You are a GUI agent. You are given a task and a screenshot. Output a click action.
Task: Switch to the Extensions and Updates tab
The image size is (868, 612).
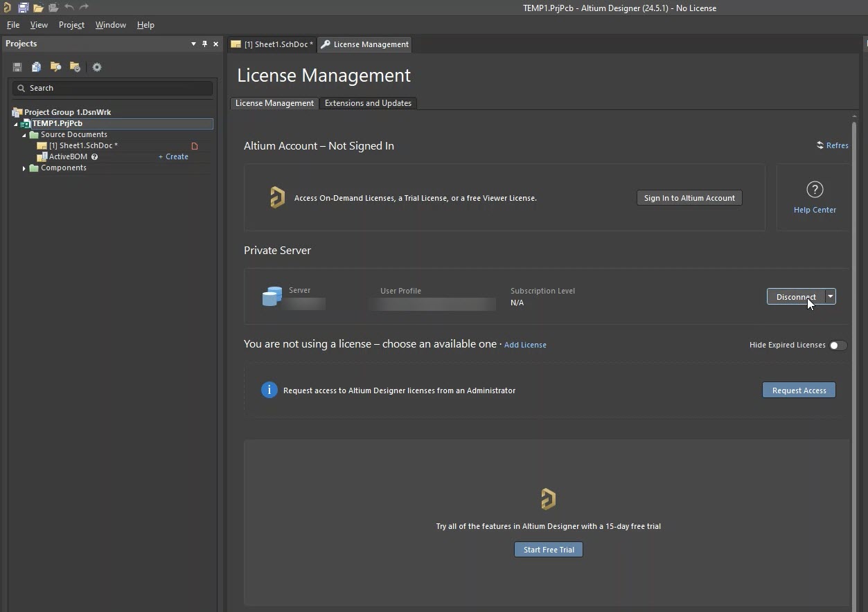coord(368,103)
